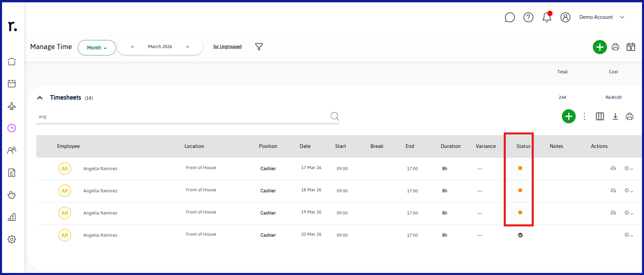This screenshot has height=275, width=644.
Task: Click the orange status dot for 19 Mar 26
Action: click(520, 212)
